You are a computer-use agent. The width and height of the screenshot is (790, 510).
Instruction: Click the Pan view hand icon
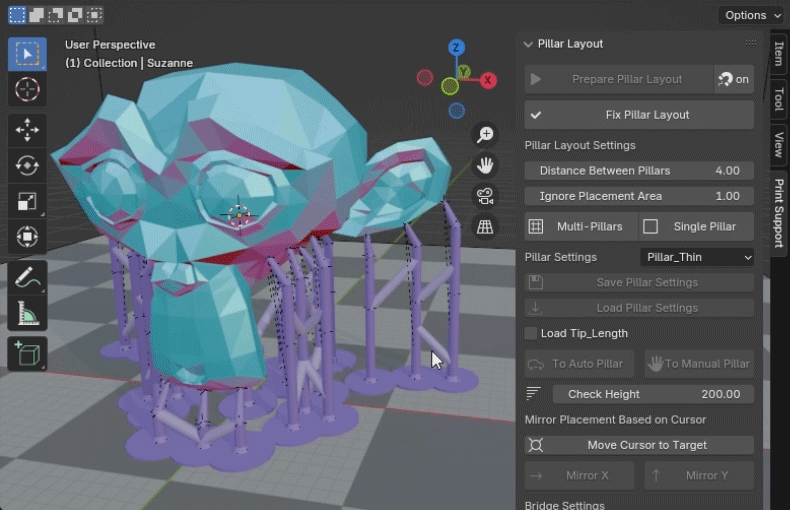pos(485,165)
